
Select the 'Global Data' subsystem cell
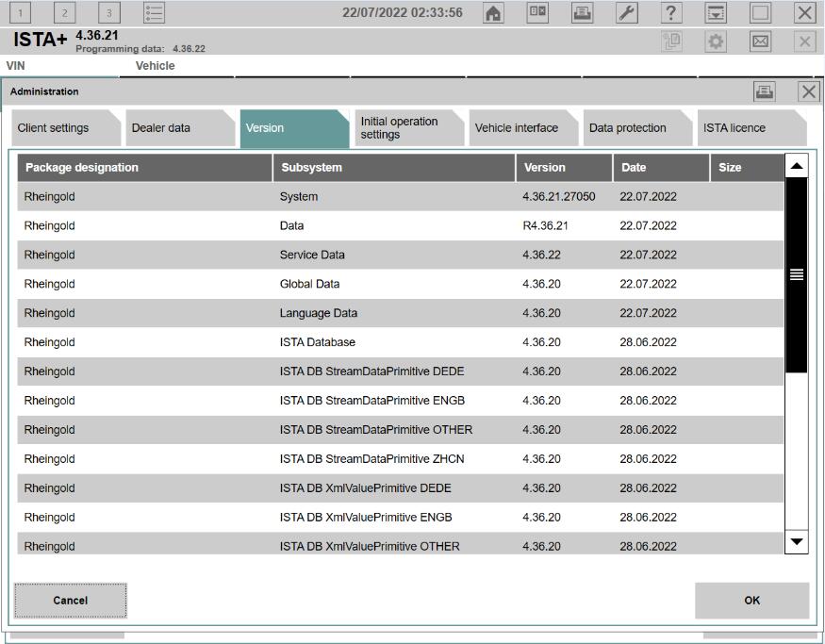(x=309, y=284)
